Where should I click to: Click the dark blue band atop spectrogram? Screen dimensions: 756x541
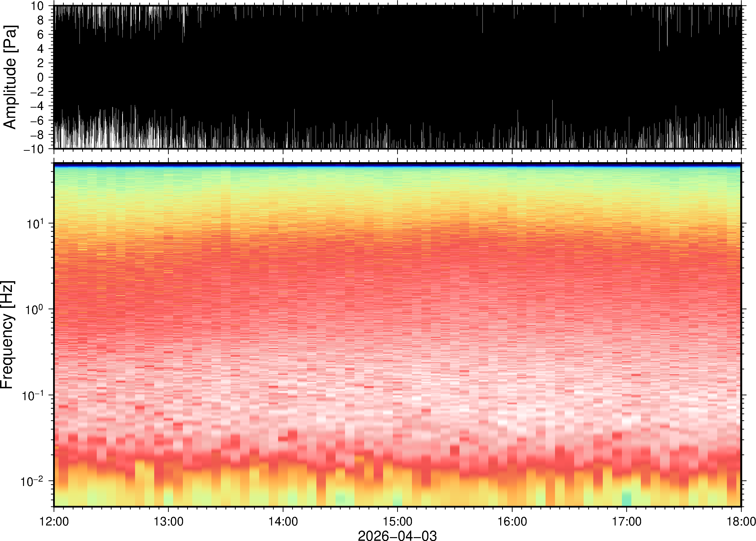click(397, 165)
